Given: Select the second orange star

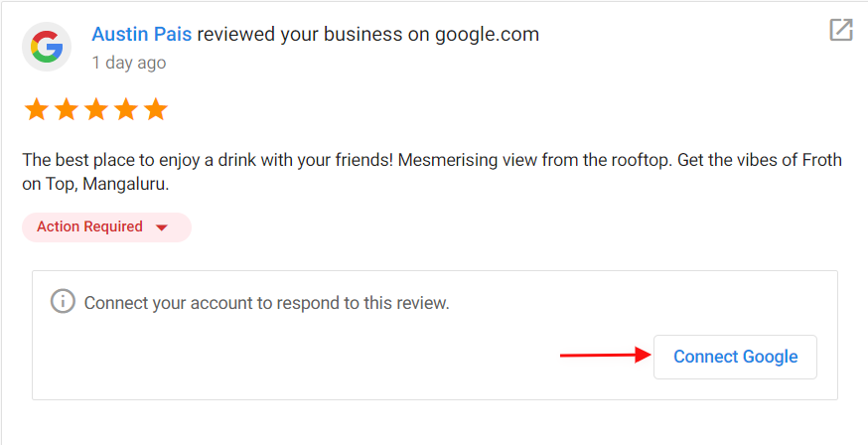Looking at the screenshot, I should click(x=67, y=109).
